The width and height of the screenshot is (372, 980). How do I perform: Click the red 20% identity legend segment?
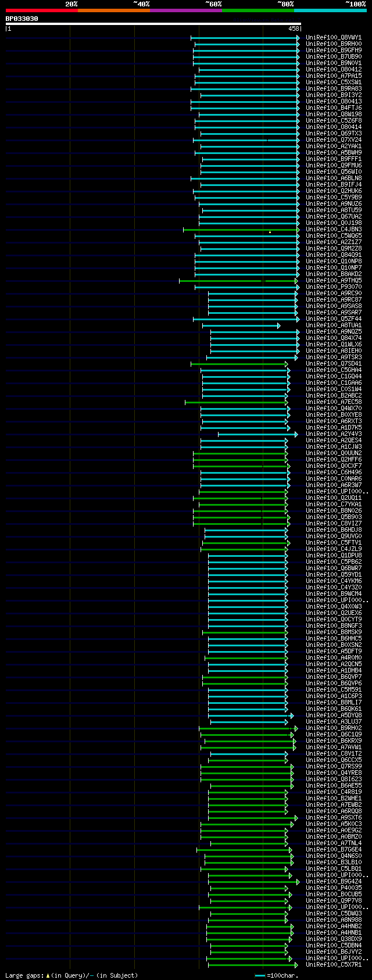click(41, 10)
